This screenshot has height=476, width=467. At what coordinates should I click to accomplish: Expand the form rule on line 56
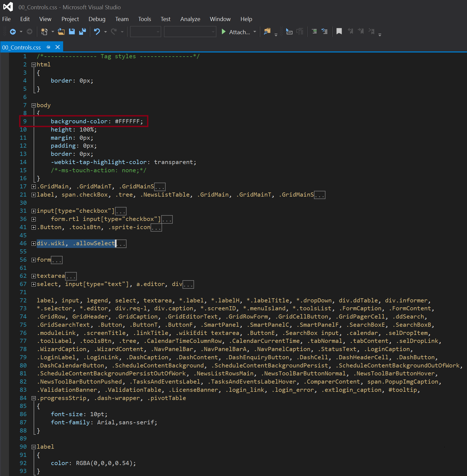click(34, 260)
